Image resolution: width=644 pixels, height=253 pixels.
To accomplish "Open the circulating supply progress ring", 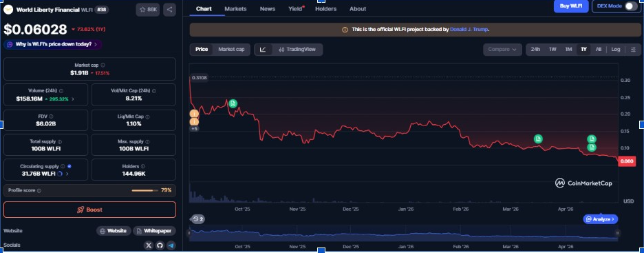I will tap(60, 174).
